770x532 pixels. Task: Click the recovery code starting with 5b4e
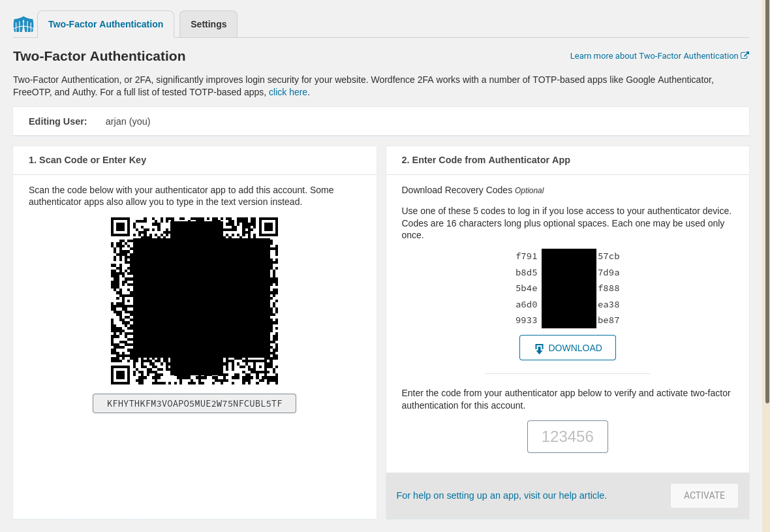(567, 289)
